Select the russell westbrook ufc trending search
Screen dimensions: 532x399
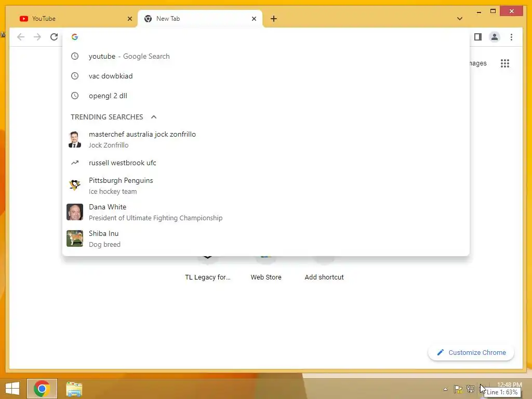[x=266, y=163]
